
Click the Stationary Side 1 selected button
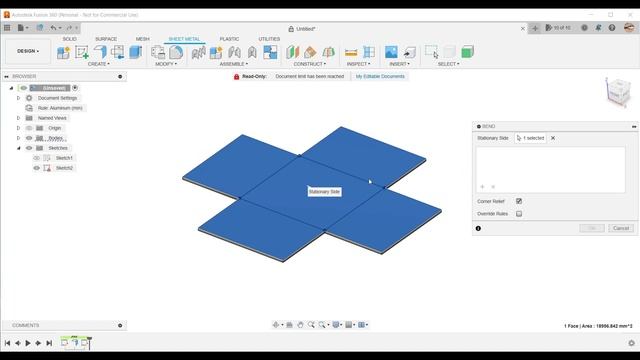tap(530, 138)
